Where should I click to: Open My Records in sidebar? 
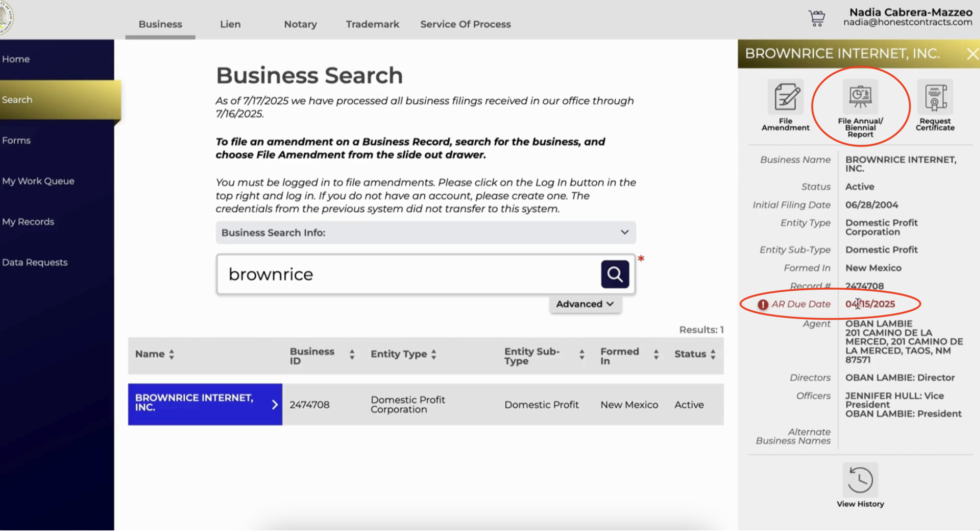[28, 222]
